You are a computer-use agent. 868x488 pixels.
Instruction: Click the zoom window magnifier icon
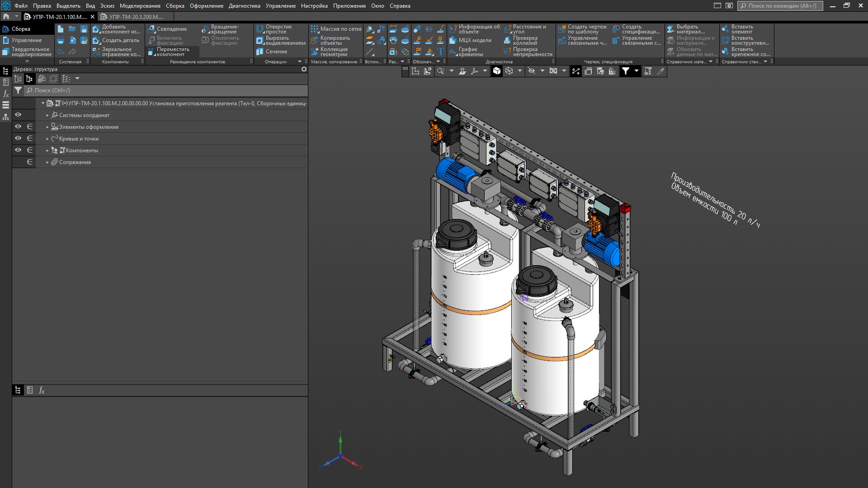tap(440, 71)
